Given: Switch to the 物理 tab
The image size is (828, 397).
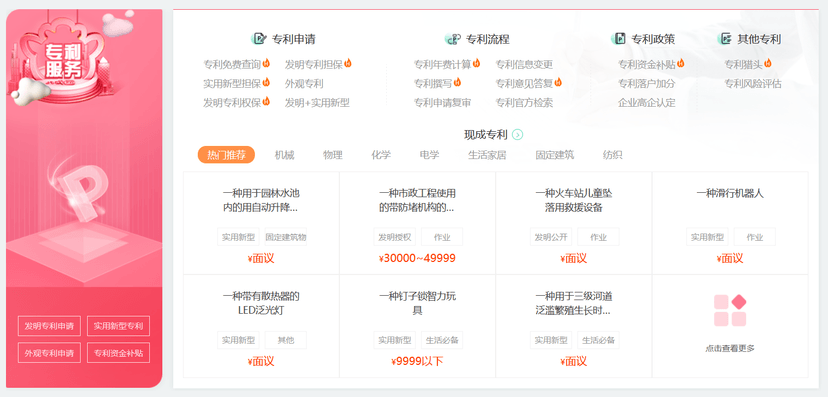Looking at the screenshot, I should click(333, 155).
